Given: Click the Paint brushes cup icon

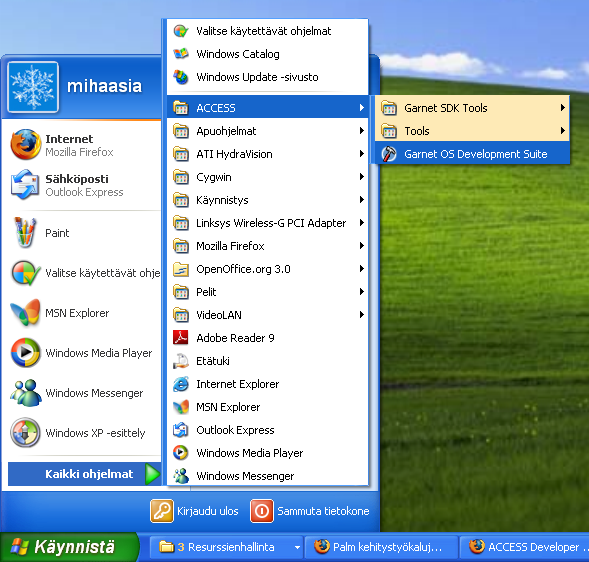Looking at the screenshot, I should (x=25, y=233).
